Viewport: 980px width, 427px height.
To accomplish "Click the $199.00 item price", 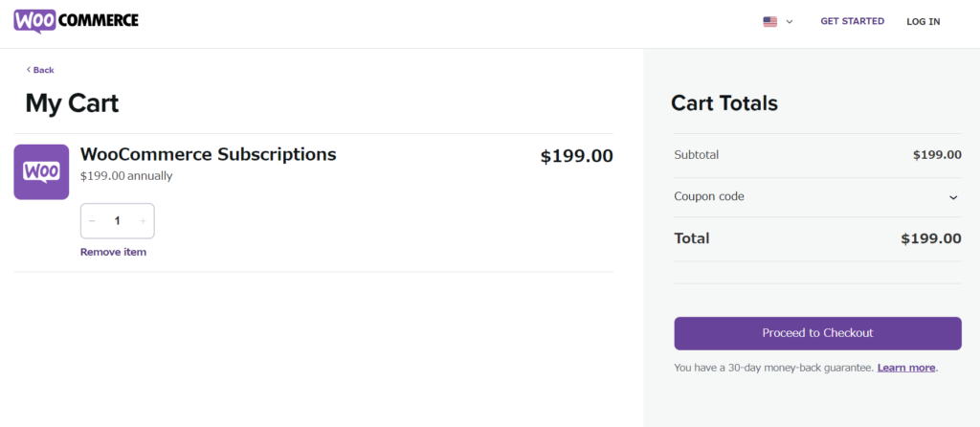I will 576,156.
